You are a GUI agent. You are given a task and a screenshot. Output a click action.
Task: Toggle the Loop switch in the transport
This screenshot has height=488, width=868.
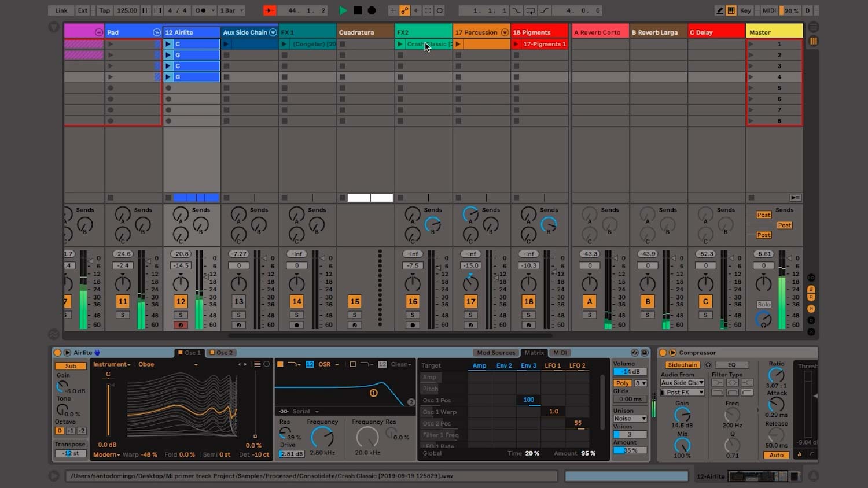[x=531, y=10]
